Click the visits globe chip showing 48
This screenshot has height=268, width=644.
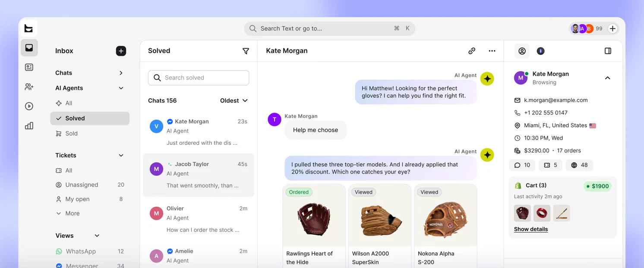point(579,165)
